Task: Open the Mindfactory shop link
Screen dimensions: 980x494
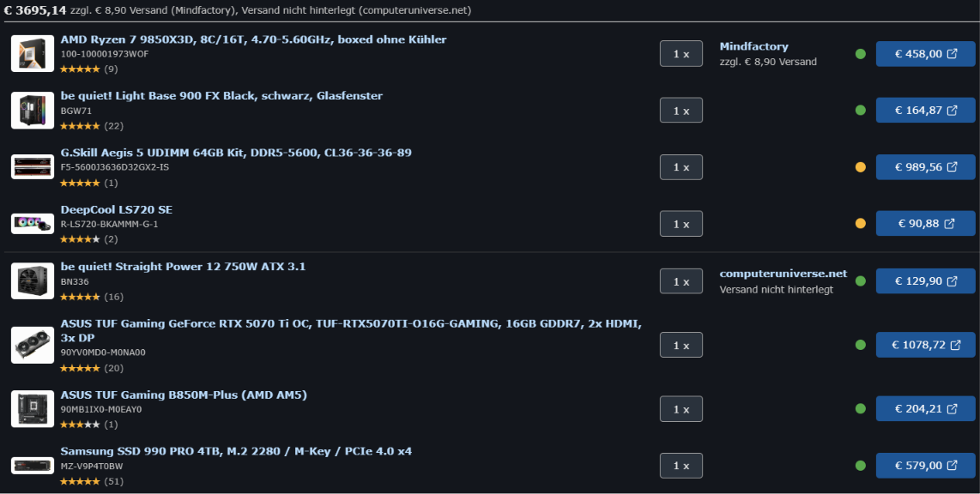Action: pyautogui.click(x=753, y=46)
